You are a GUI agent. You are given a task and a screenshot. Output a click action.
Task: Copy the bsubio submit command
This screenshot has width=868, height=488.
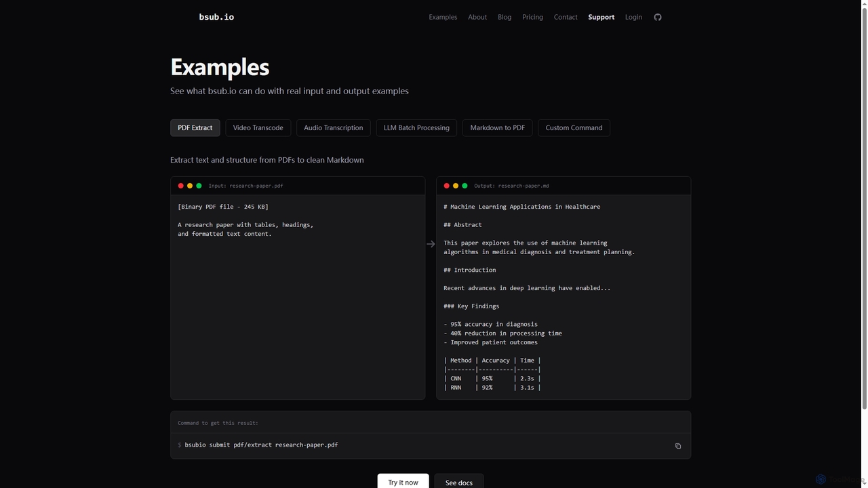(x=677, y=446)
